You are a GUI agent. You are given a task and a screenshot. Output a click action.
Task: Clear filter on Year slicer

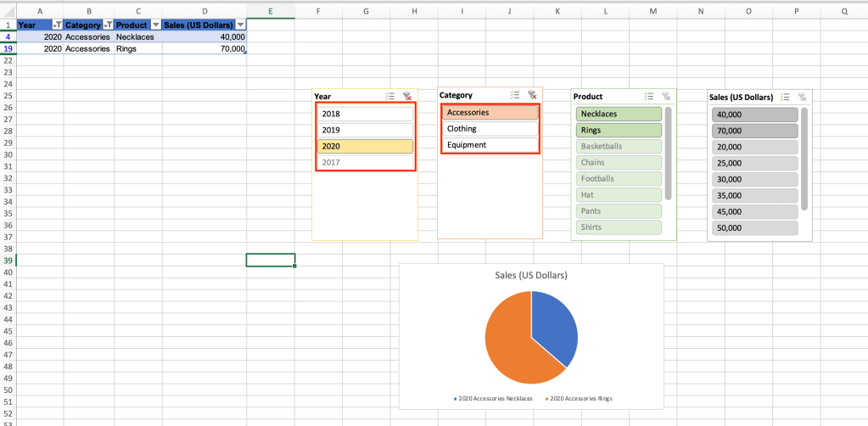pyautogui.click(x=407, y=96)
